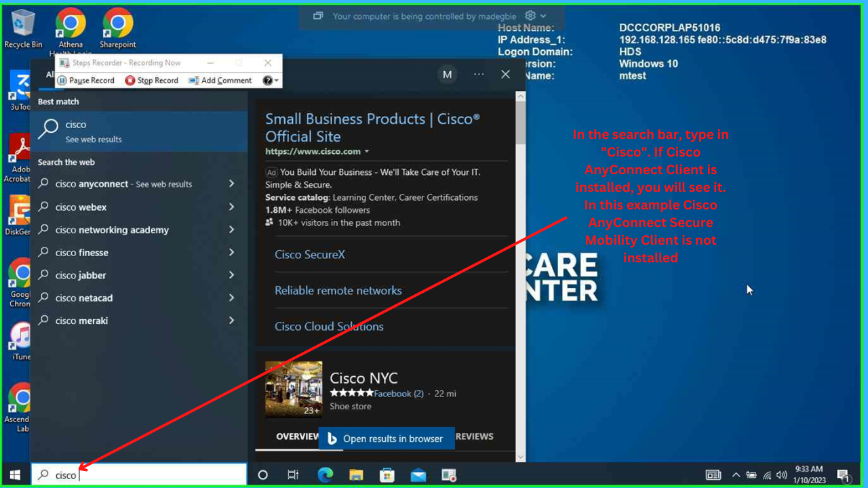868x488 pixels.
Task: Open Small Business Products Cisco Official Site link
Action: (x=372, y=127)
